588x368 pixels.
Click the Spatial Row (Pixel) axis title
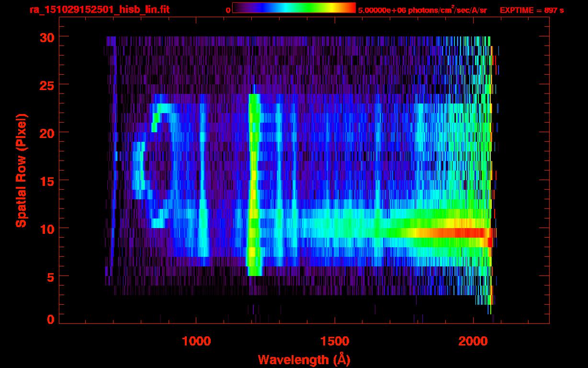[21, 171]
